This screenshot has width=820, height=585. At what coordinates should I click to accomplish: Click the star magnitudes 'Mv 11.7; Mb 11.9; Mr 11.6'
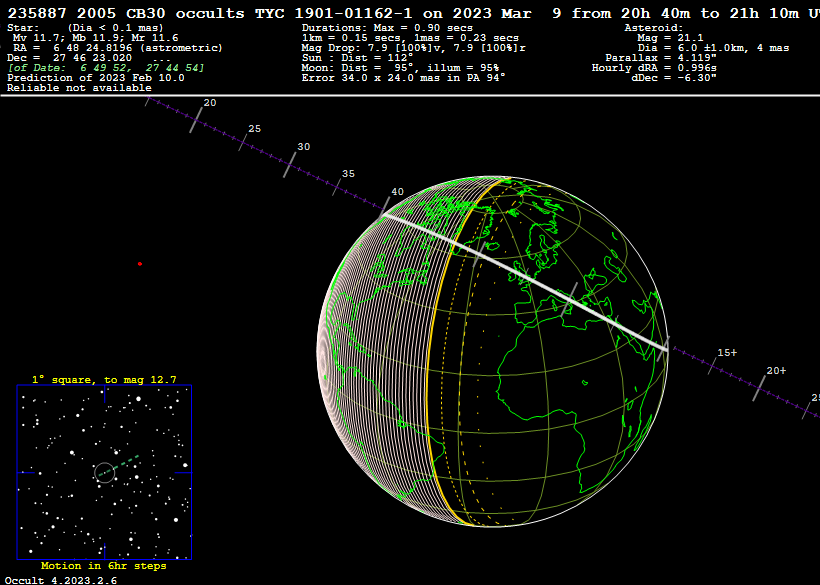coord(95,38)
